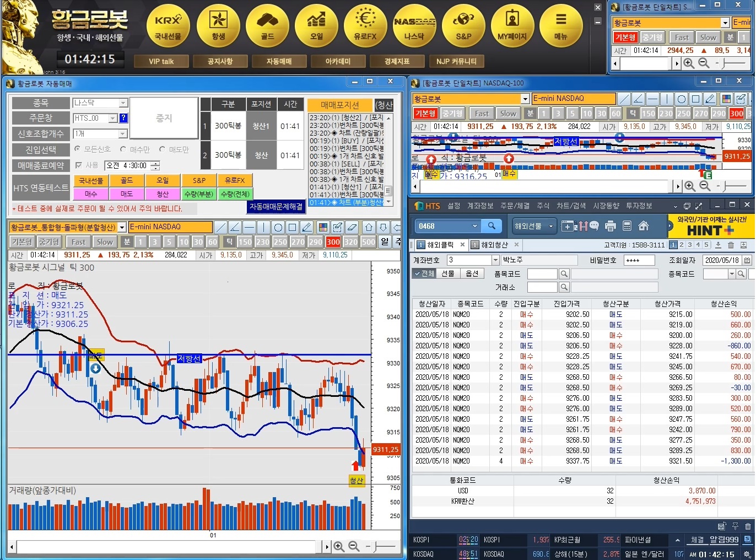
Task: Select the diagonal line drawing tool in bottom-left chart
Action: click(x=220, y=227)
